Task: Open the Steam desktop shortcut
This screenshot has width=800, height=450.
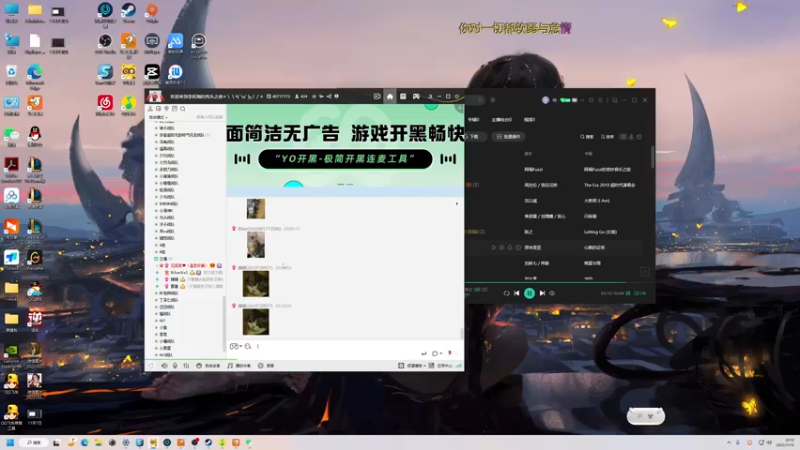Action: pos(128,13)
